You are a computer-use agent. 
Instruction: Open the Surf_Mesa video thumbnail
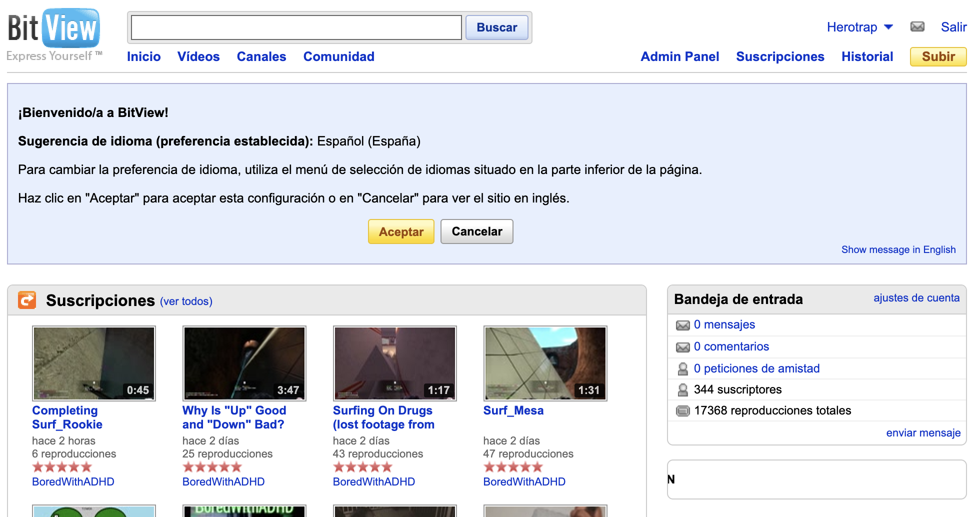tap(545, 363)
